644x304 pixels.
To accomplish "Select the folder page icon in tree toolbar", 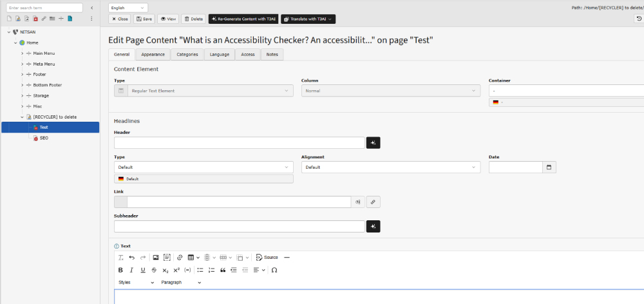I will [52, 19].
